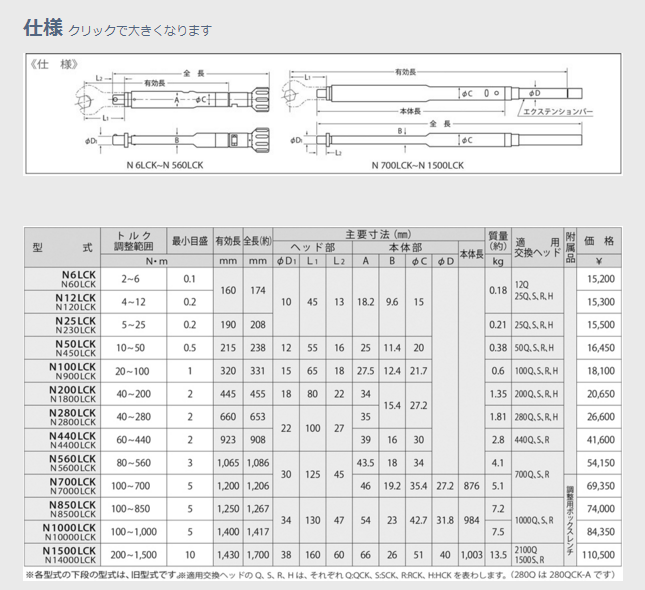Screen dimensions: 645x590
Task: Click the 74,000 price value
Action: pos(601,509)
